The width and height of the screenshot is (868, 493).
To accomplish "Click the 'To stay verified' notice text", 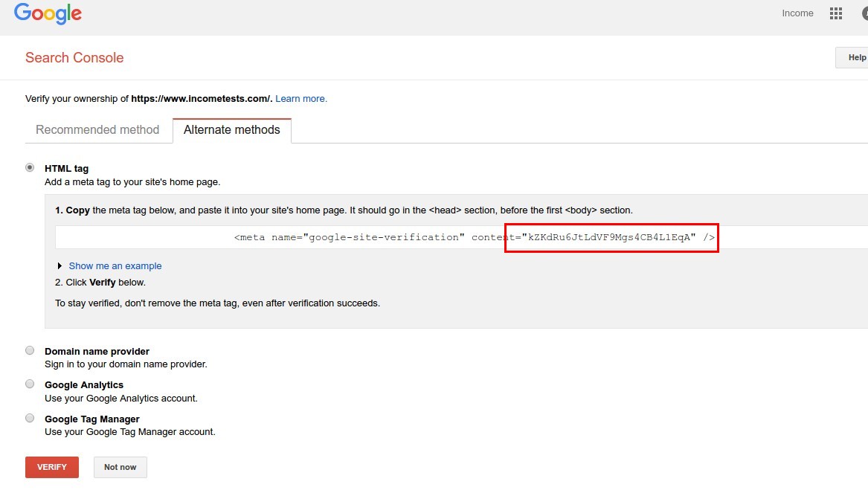I will pos(217,303).
